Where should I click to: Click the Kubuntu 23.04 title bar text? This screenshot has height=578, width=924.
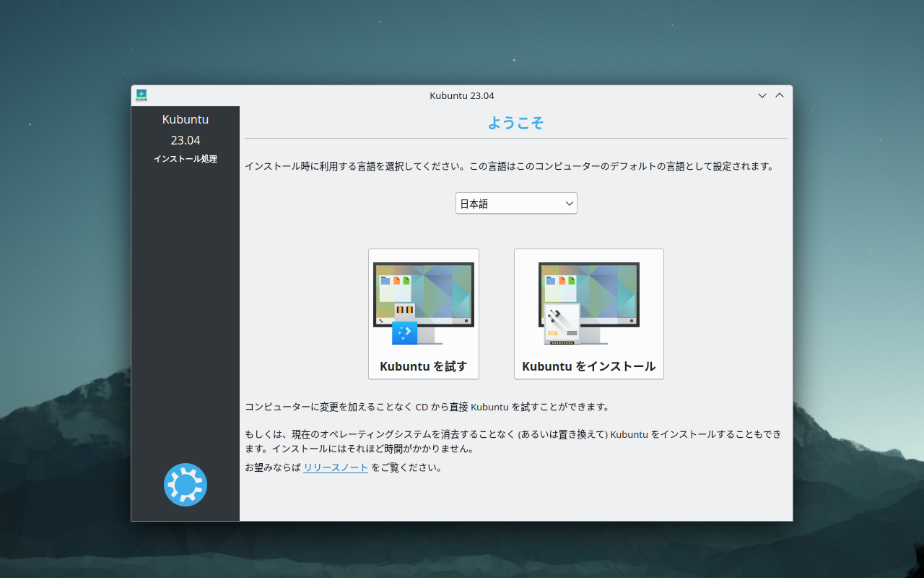462,95
